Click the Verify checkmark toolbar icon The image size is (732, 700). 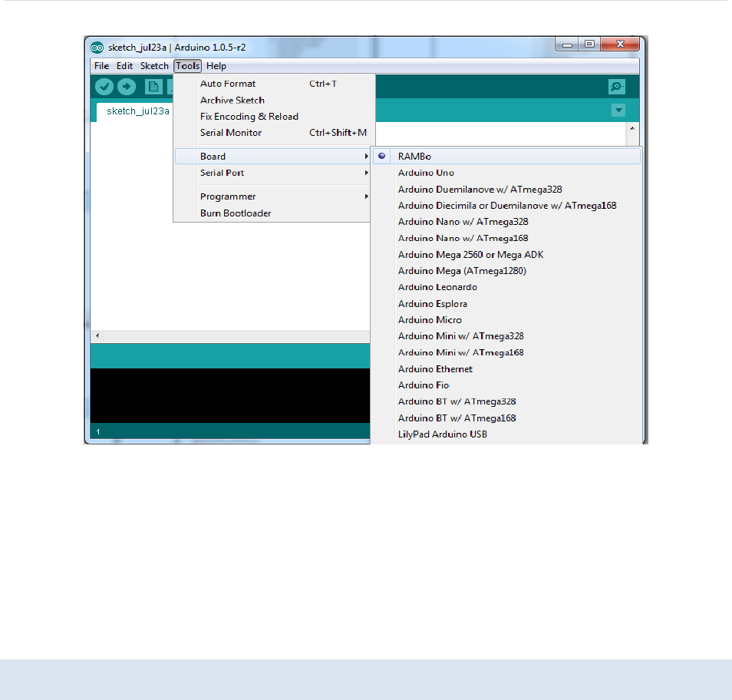click(104, 87)
